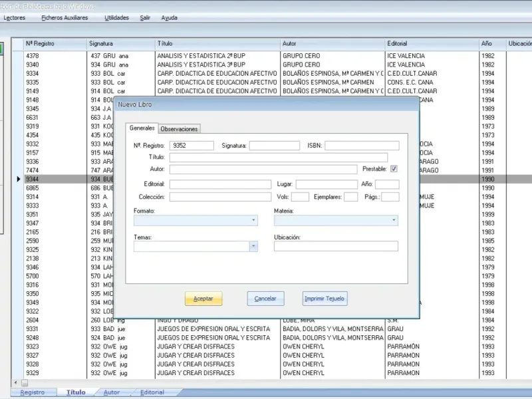Click the Año column header

(493, 44)
